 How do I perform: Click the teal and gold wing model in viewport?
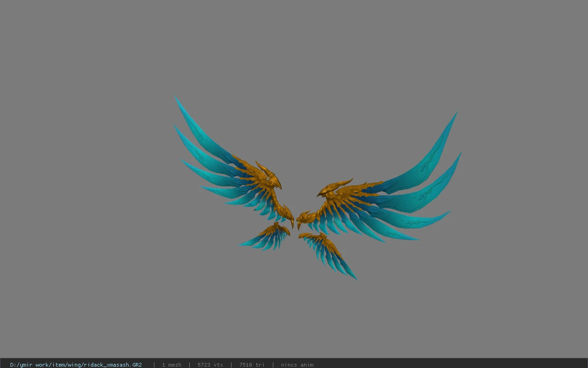pos(317,189)
